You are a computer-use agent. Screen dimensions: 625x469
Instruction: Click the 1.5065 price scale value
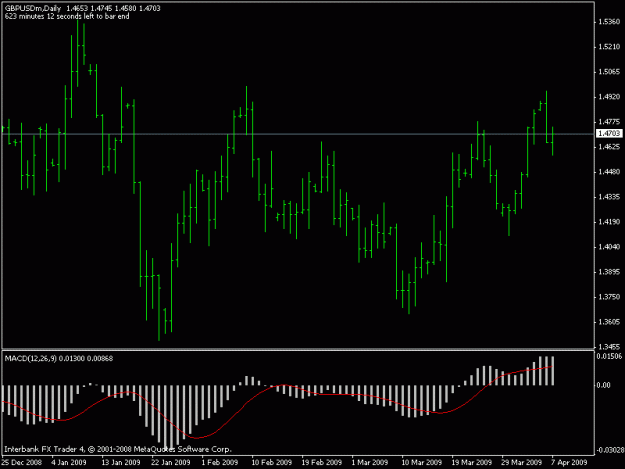[609, 72]
